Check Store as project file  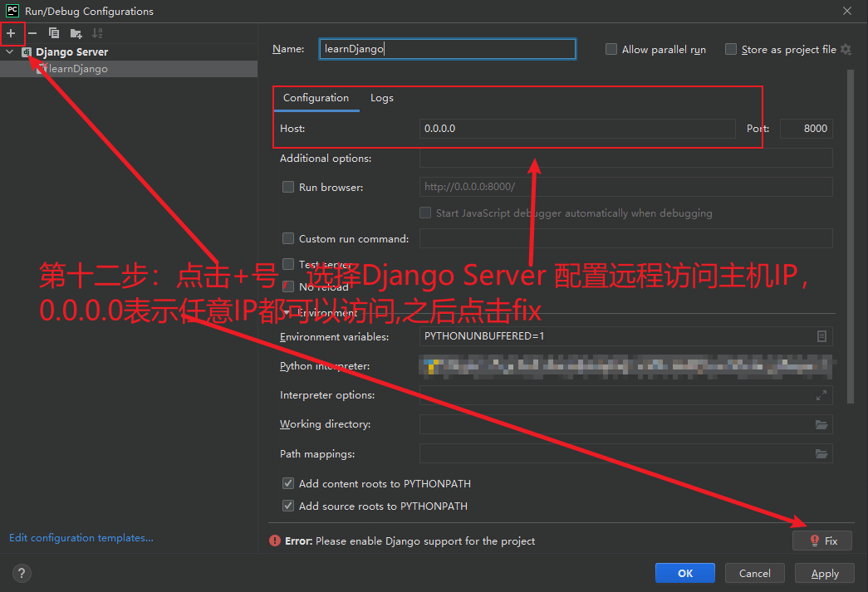click(731, 49)
